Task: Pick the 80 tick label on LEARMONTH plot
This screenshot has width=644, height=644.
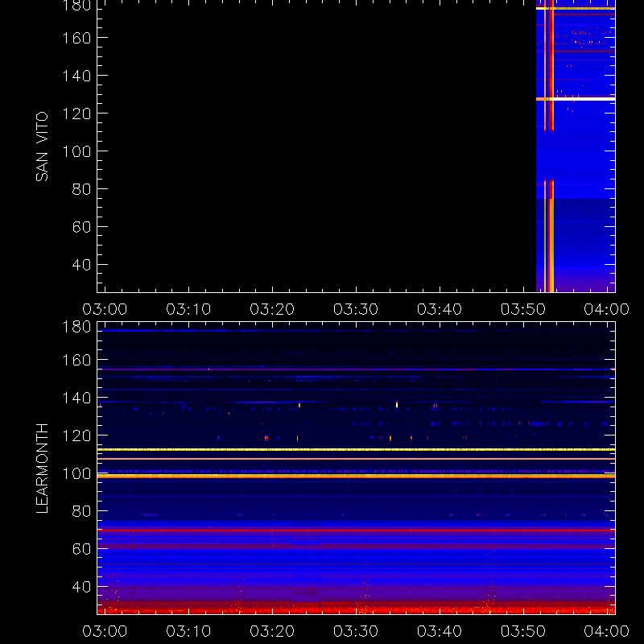Action: coord(81,511)
